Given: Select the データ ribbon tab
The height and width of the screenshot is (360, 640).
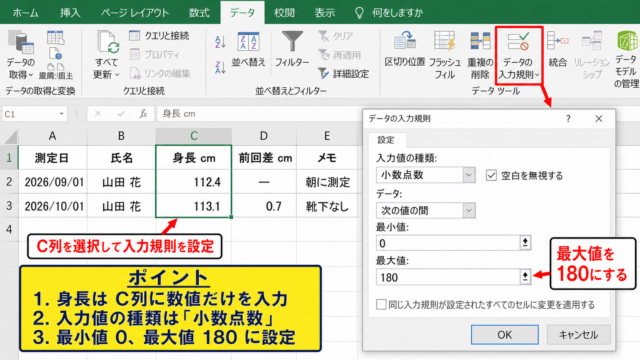Looking at the screenshot, I should coord(242,13).
